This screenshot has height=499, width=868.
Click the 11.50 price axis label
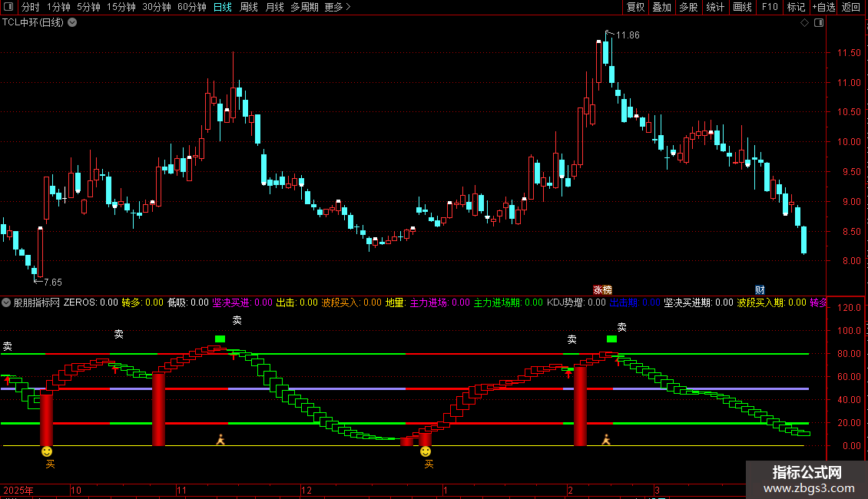849,53
